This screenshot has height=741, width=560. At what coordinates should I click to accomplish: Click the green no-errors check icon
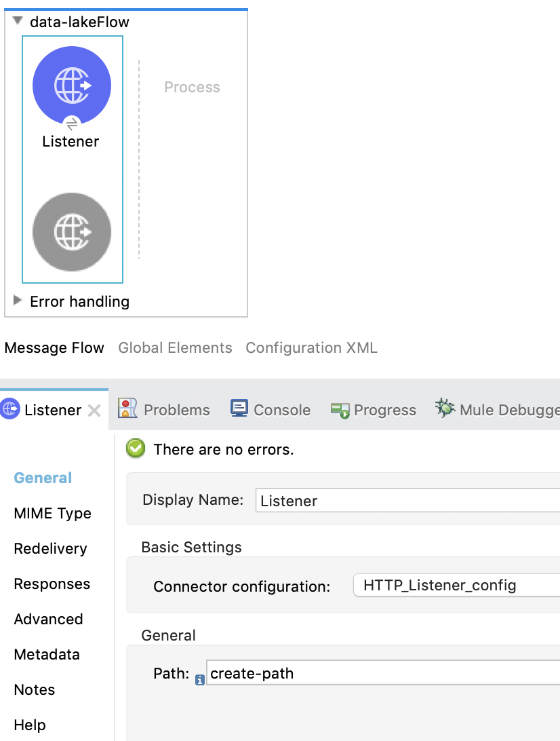[x=135, y=449]
